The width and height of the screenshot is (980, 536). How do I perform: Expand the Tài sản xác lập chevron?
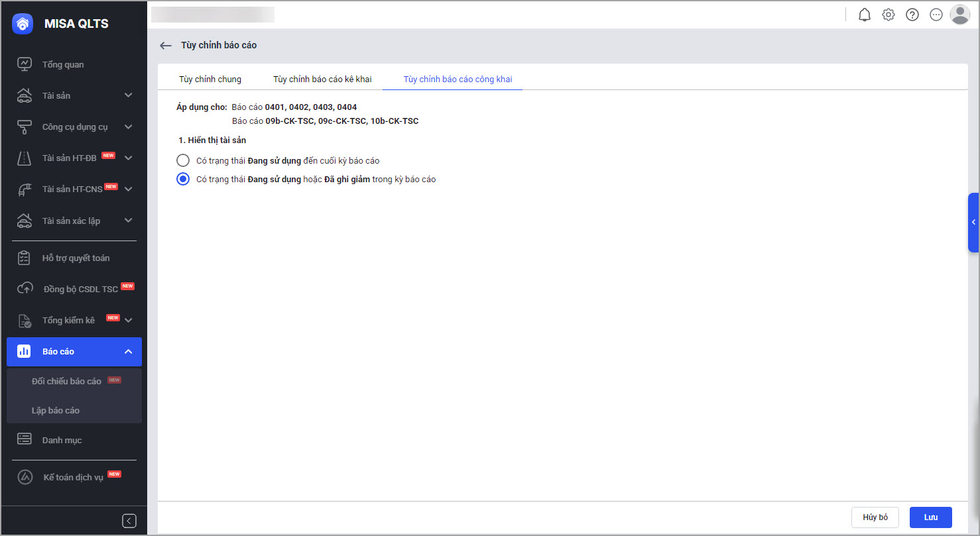tap(129, 221)
